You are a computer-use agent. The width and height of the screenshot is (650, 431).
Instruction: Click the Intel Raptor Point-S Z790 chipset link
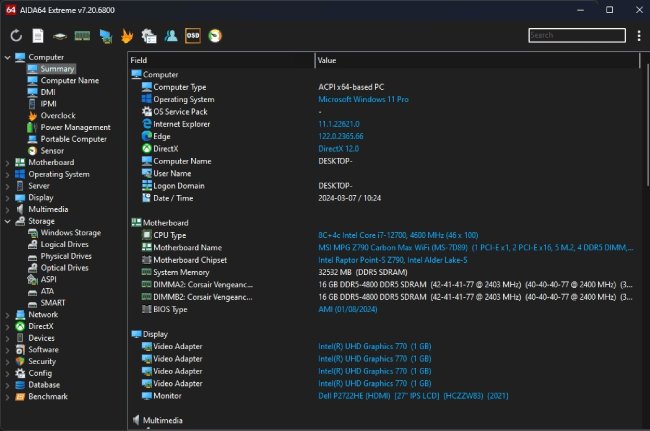(393, 260)
